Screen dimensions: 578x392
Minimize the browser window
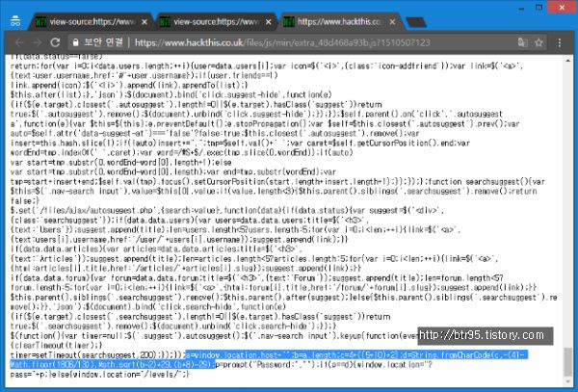521,8
